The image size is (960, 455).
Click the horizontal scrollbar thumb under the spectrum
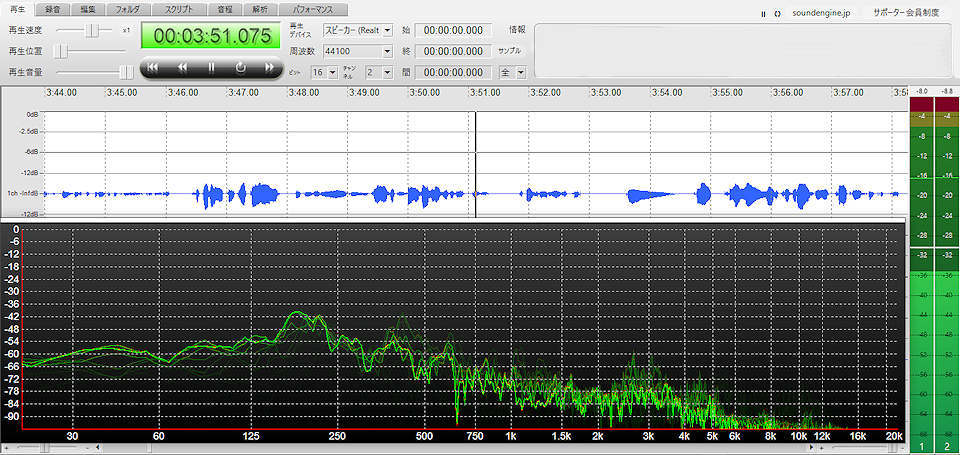[x=149, y=449]
